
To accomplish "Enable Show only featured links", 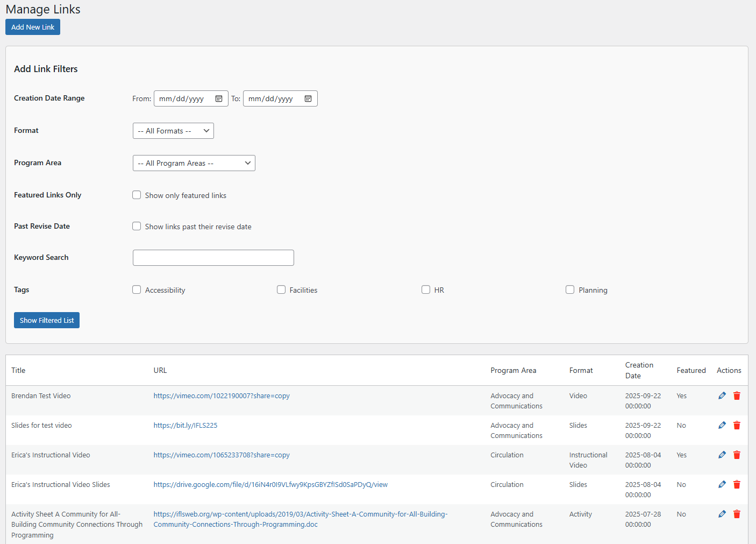I will (137, 195).
